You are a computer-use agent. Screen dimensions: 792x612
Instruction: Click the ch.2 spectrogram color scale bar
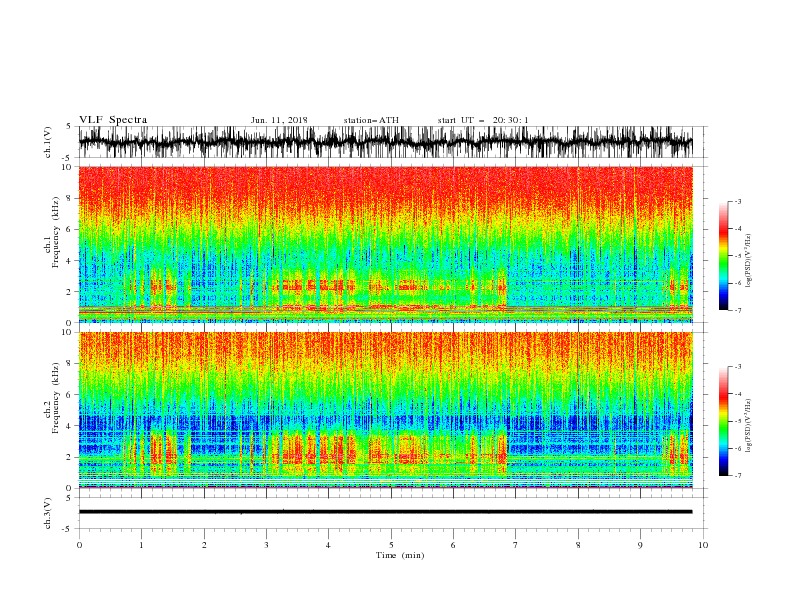click(723, 421)
